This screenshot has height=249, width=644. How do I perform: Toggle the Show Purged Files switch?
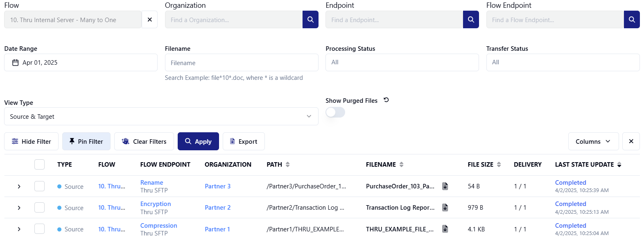point(335,112)
